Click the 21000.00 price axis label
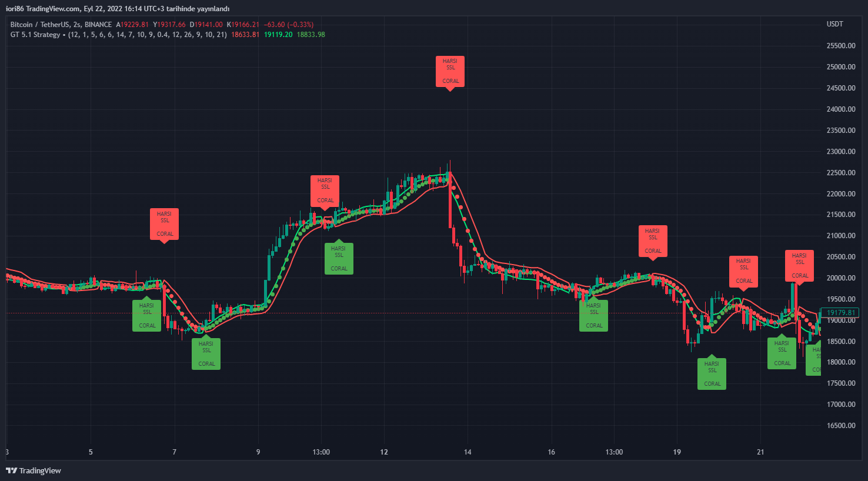Viewport: 868px width, 481px height. point(841,236)
